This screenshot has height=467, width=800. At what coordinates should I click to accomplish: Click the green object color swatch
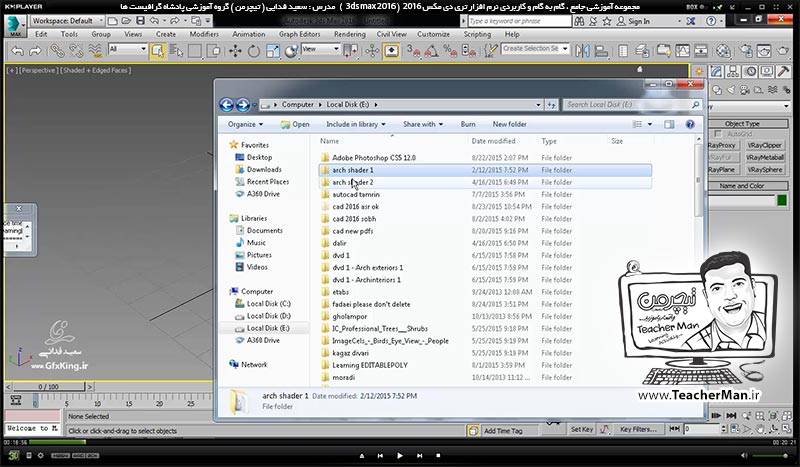click(x=782, y=201)
